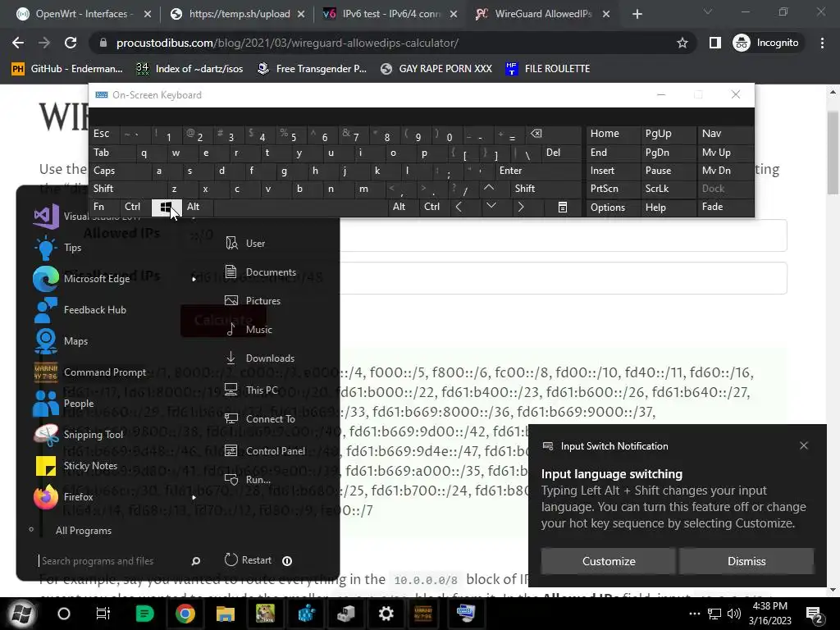
Task: Click On-Screen Keyboard taskbar icon
Action: [x=466, y=614]
